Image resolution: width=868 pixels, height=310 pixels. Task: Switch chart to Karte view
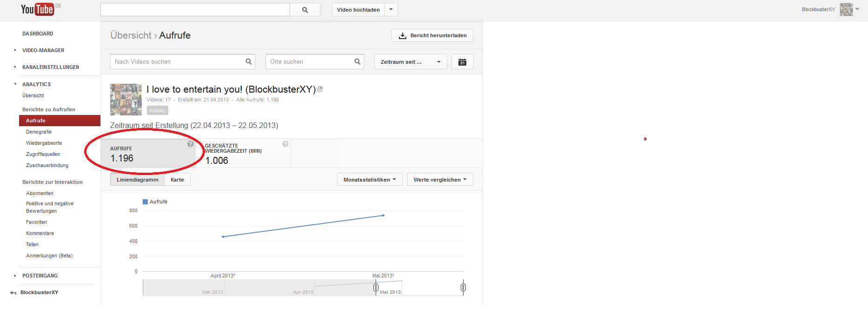177,180
